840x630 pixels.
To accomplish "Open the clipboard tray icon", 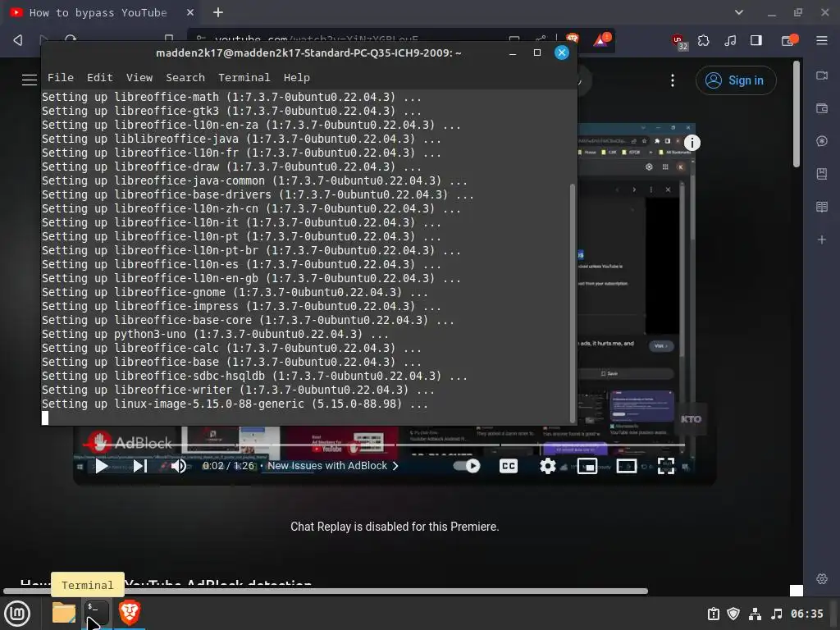I will [713, 614].
